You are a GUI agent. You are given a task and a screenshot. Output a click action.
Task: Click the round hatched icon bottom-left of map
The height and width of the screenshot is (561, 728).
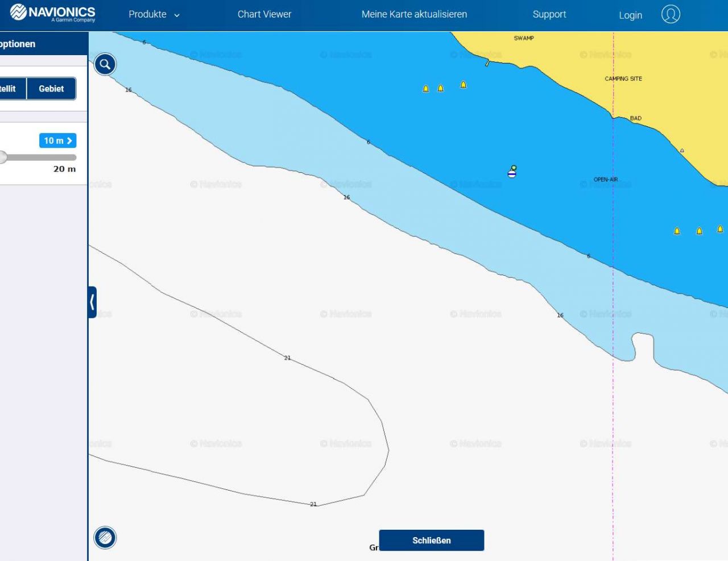(105, 537)
